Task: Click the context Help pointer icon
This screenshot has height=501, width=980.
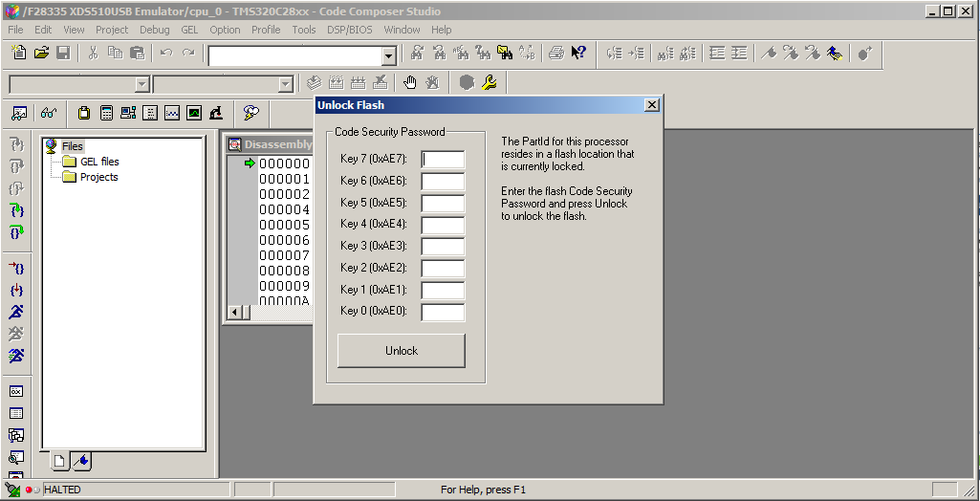Action: click(578, 54)
